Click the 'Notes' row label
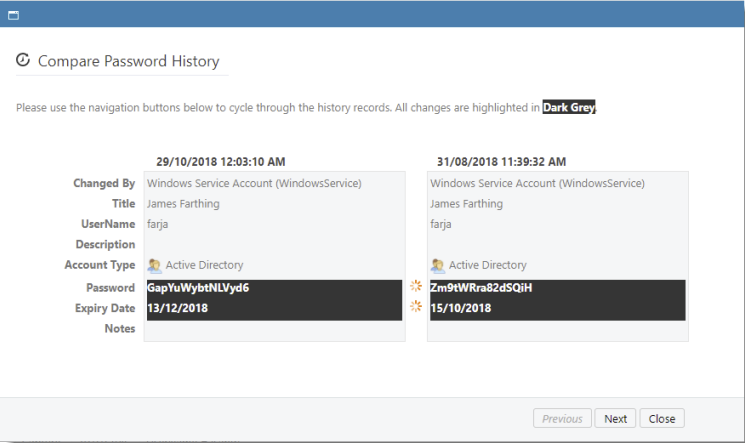This screenshot has width=745, height=443. coord(120,329)
